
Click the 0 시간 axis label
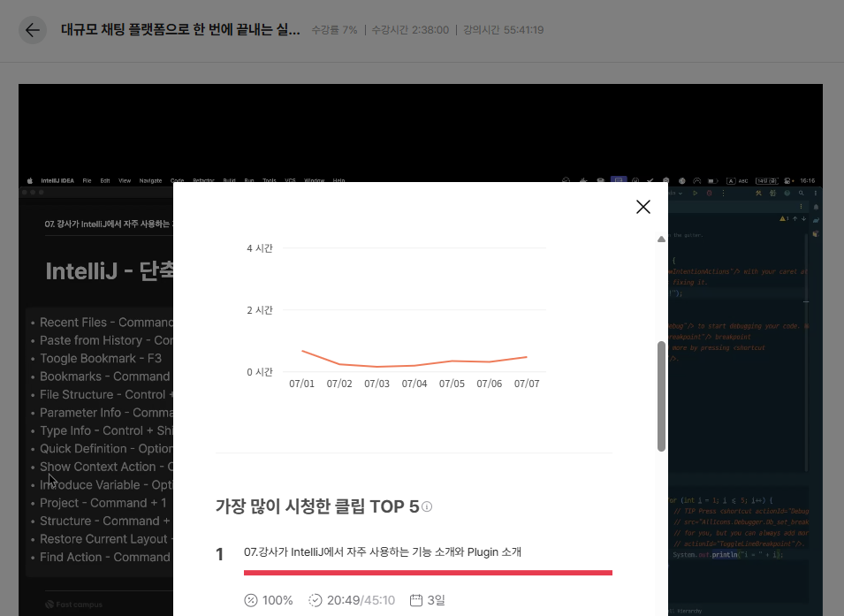260,372
